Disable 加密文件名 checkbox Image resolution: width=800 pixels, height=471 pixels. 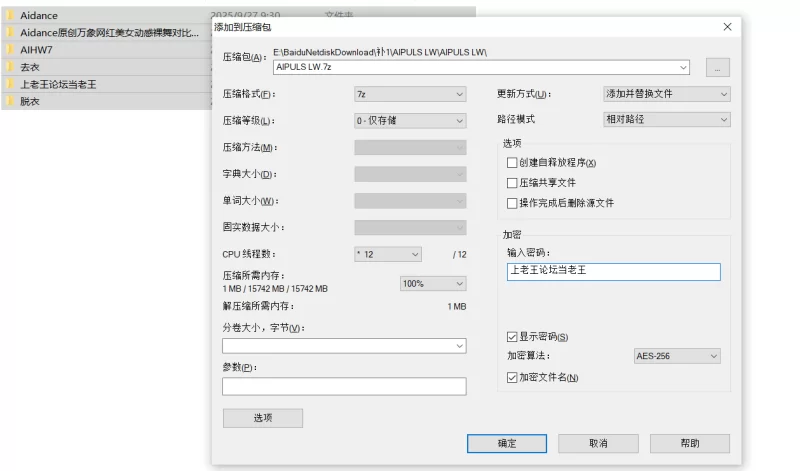[x=513, y=378]
